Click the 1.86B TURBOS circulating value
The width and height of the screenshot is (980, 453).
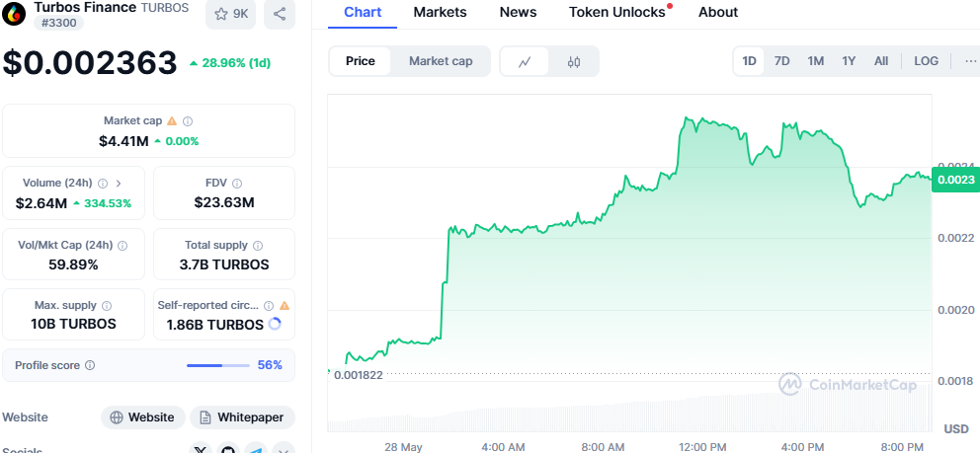tap(214, 325)
